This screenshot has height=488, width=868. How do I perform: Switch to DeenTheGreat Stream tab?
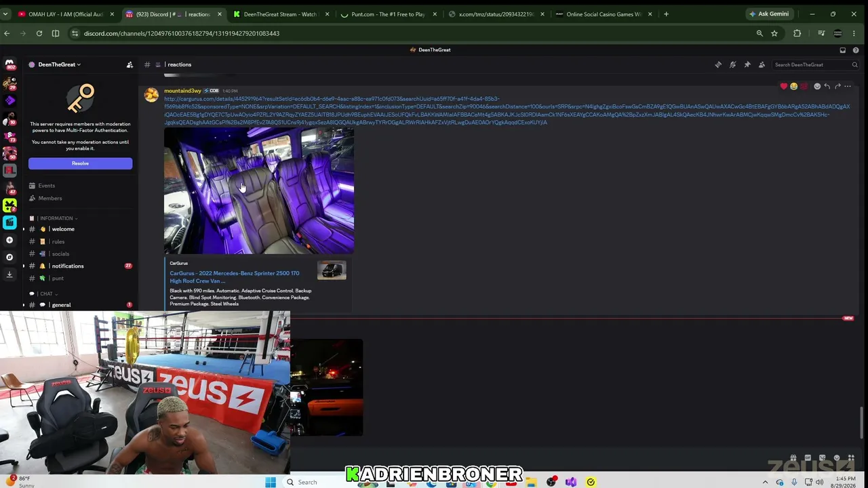(280, 14)
